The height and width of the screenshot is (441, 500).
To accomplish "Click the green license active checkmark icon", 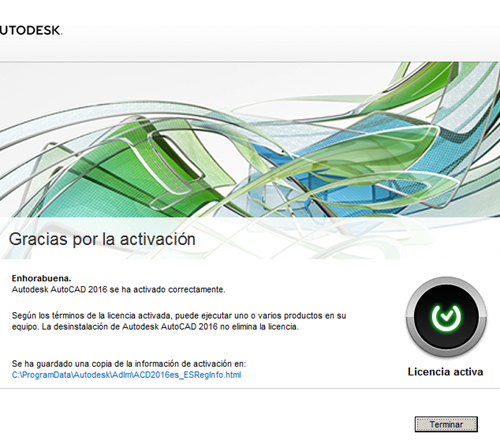I will coord(446,316).
